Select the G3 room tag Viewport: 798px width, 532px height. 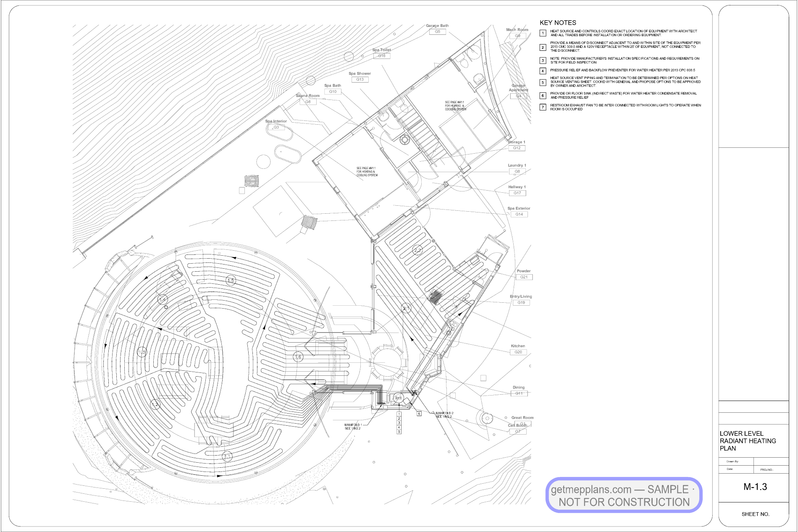point(276,127)
